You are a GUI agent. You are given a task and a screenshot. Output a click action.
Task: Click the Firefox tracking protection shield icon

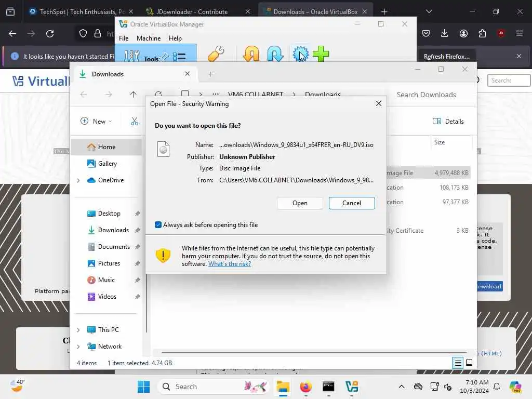point(83,34)
